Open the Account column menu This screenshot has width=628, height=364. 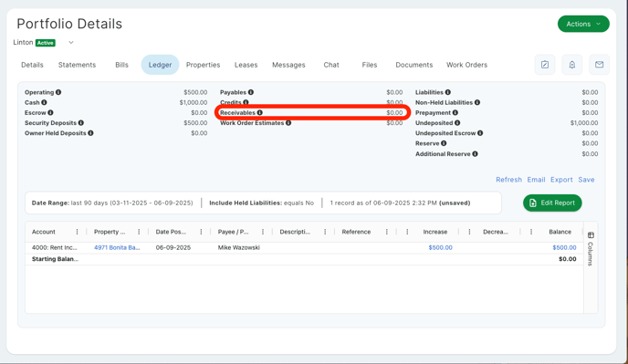(x=77, y=232)
